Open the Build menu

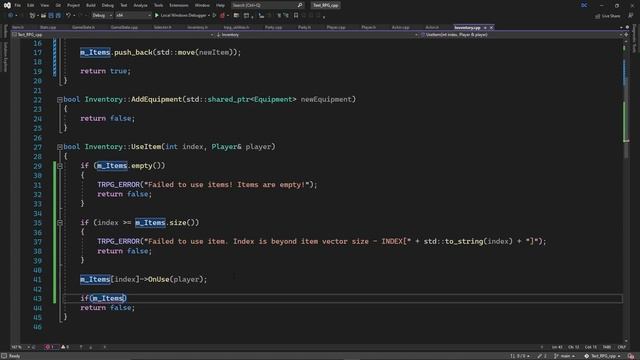pyautogui.click(x=91, y=5)
